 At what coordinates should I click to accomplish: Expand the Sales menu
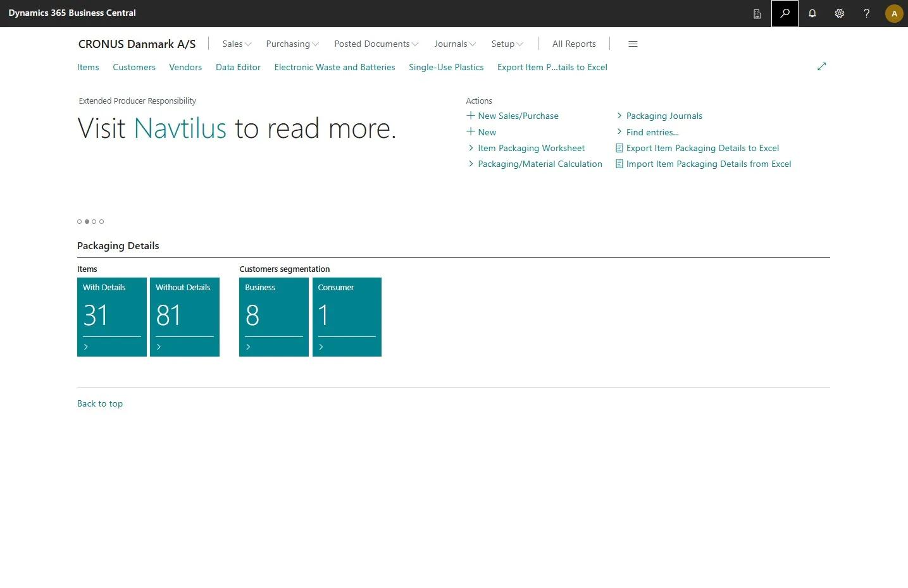(x=237, y=44)
